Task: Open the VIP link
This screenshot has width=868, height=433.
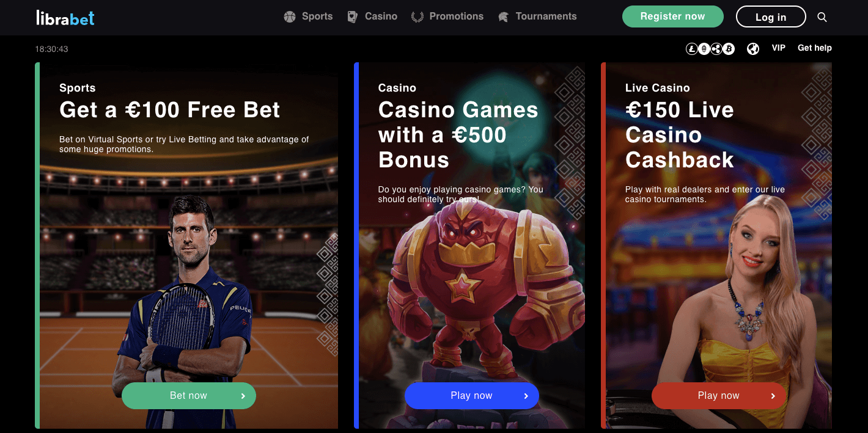Action: 779,48
